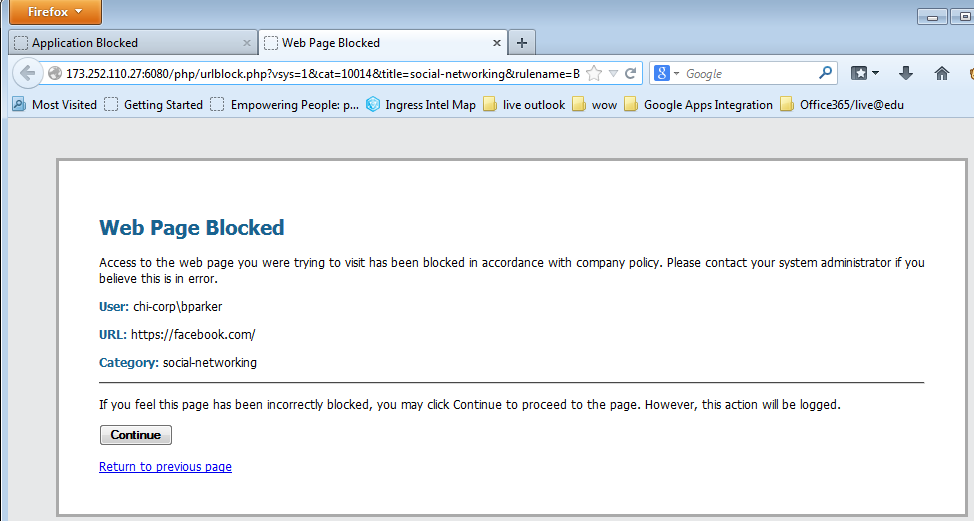Minimize the Firefox window
Image resolution: width=974 pixels, height=521 pixels.
tap(932, 17)
